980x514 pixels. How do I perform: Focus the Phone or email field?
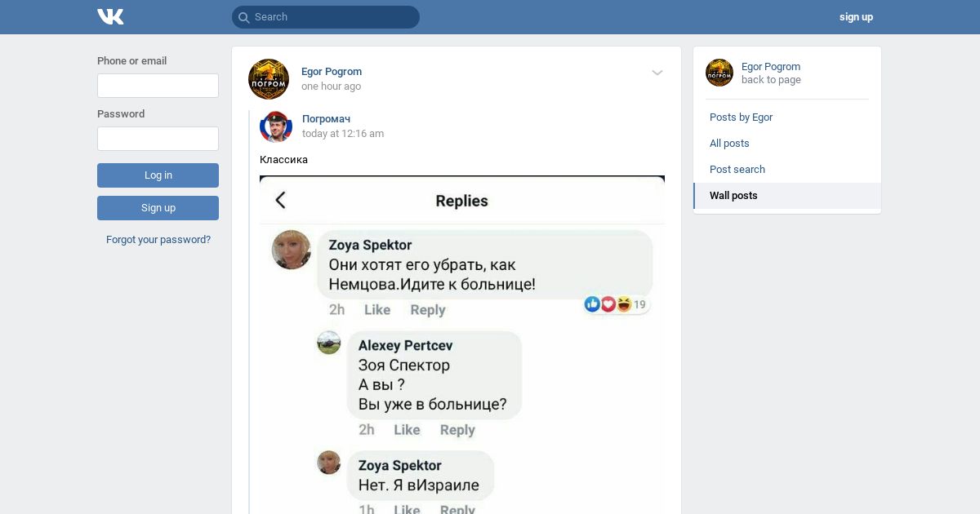tap(158, 86)
